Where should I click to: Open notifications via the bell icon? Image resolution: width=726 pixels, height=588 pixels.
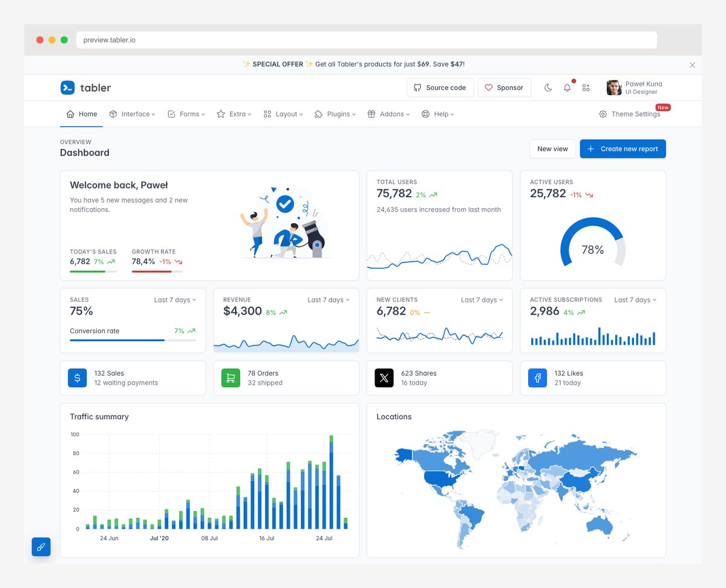(567, 87)
